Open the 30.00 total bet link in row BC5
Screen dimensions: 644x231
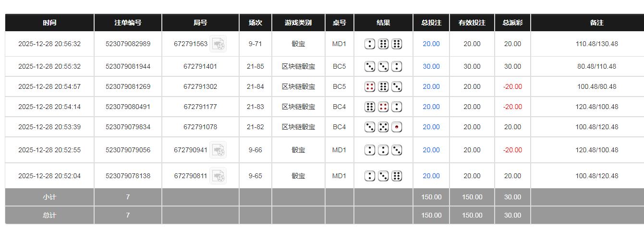(431, 66)
